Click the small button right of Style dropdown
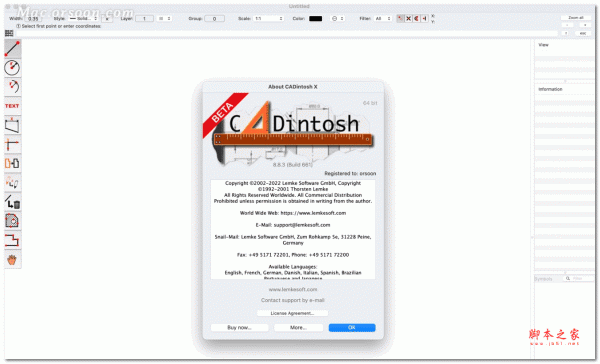 pos(107,18)
